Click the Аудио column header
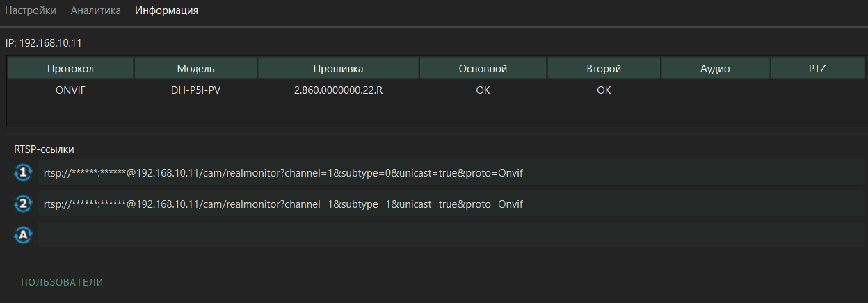 (715, 69)
